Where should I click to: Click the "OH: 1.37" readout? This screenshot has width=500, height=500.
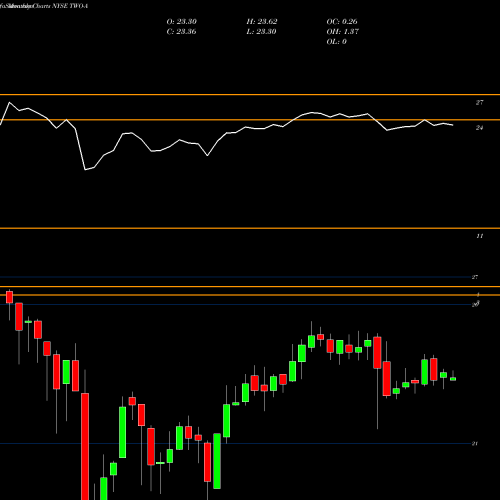(x=342, y=32)
